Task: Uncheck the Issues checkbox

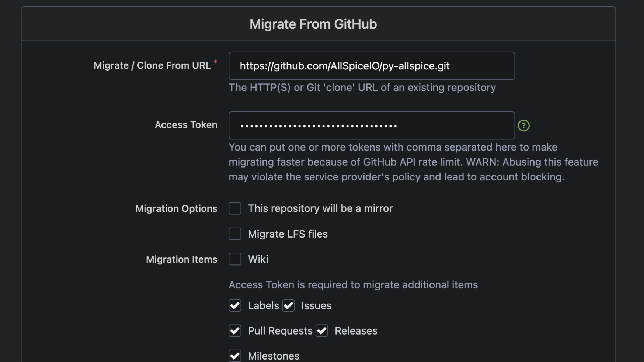Action: pyautogui.click(x=288, y=305)
